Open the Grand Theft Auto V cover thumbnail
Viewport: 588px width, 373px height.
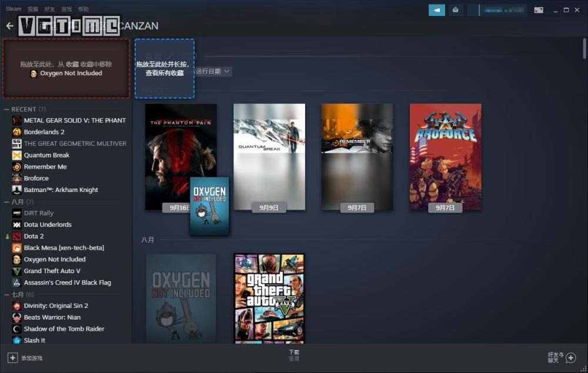pos(269,298)
